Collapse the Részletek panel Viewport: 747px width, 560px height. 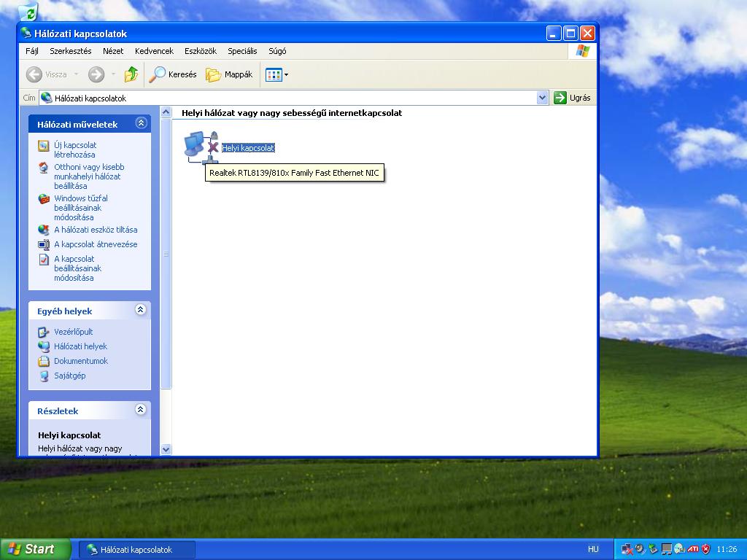click(141, 410)
